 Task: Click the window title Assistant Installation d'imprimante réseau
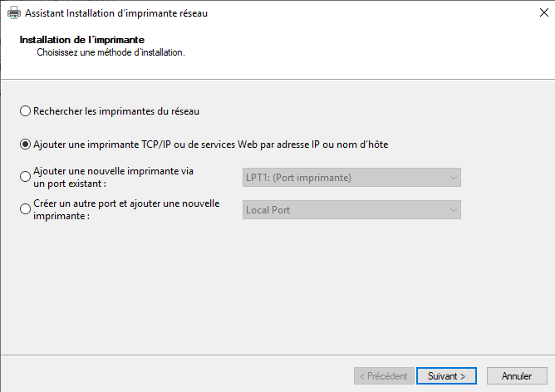click(x=116, y=13)
